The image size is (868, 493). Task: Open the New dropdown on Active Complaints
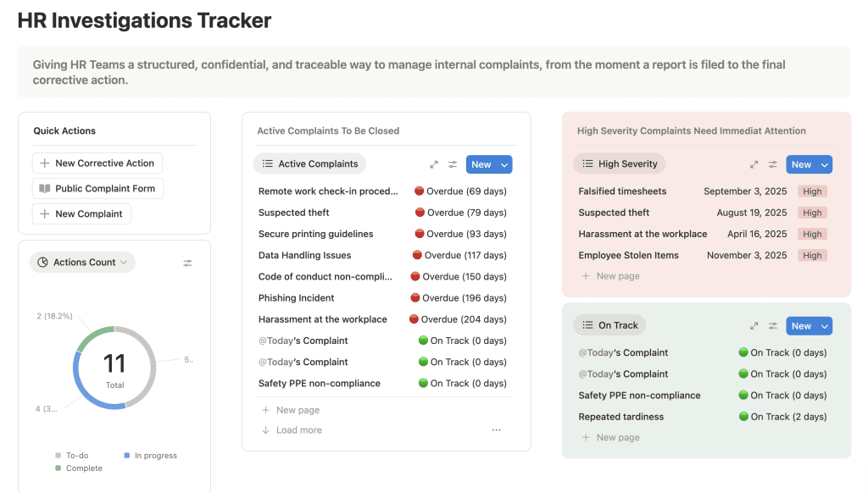pos(502,163)
